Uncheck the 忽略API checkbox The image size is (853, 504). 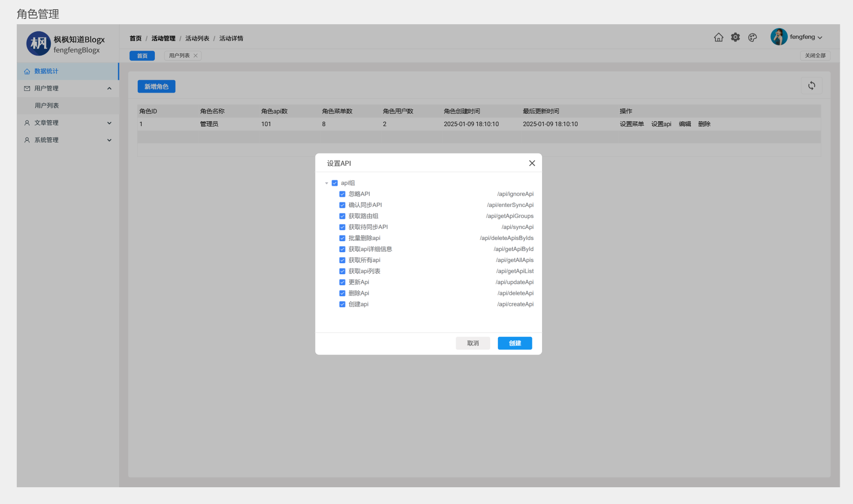342,194
